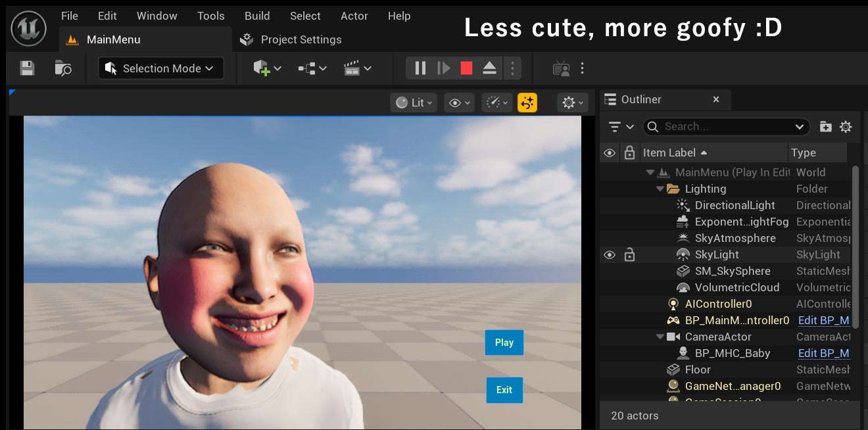Collapse the Lighting folder in Outliner

(x=660, y=189)
